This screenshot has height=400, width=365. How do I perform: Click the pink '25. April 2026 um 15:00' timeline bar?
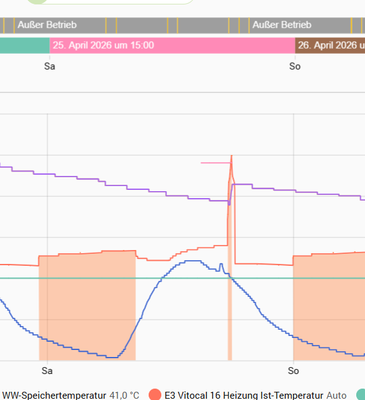[x=172, y=46]
